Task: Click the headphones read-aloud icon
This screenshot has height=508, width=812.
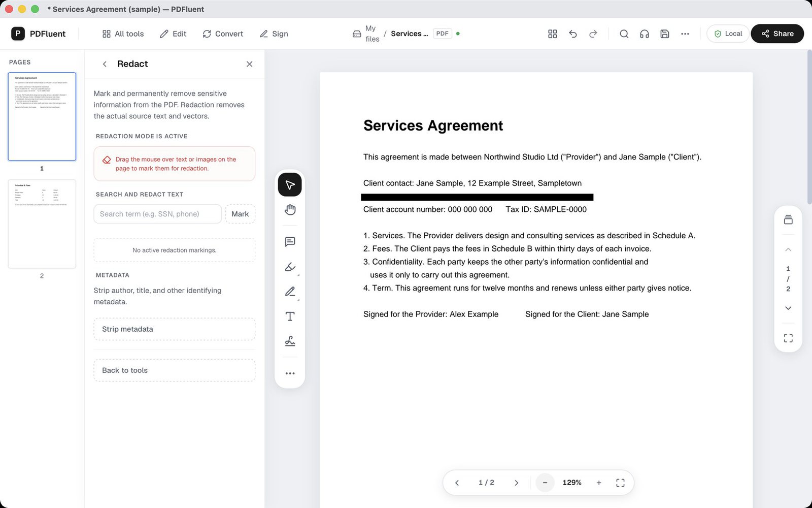Action: pyautogui.click(x=645, y=34)
